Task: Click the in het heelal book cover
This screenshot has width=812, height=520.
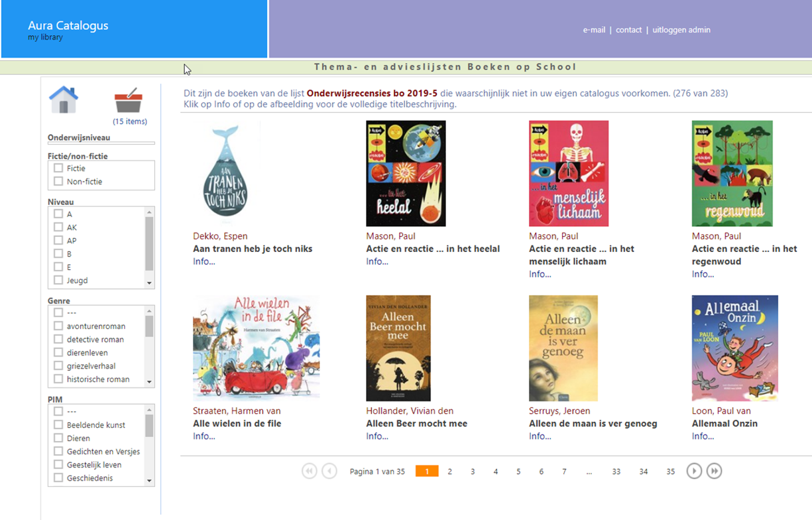Action: (406, 173)
